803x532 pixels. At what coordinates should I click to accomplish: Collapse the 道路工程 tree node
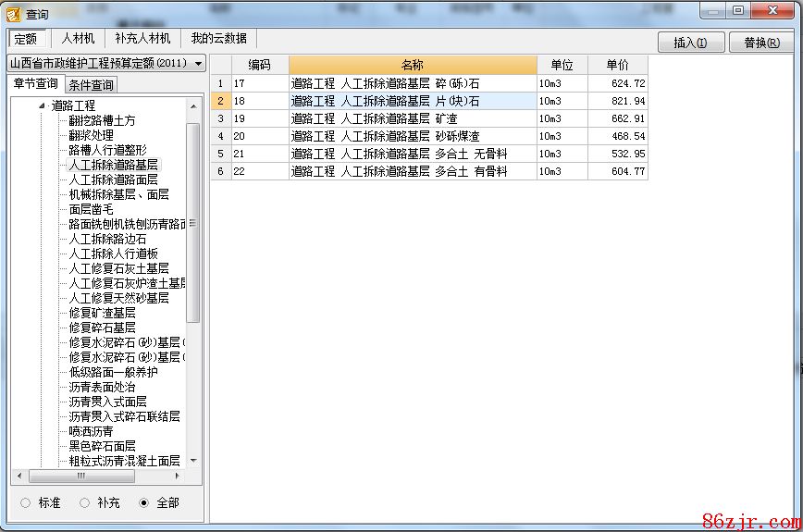43,105
